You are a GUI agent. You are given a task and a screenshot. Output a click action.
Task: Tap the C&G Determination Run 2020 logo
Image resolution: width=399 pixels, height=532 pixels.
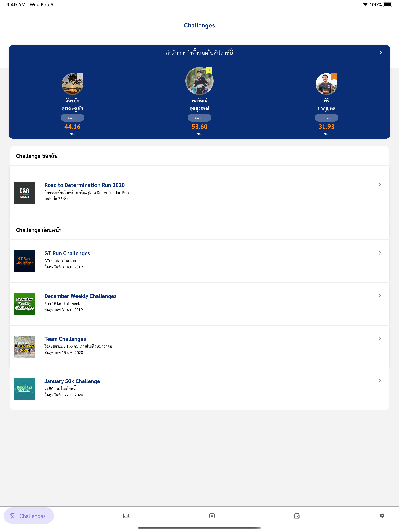pyautogui.click(x=24, y=193)
